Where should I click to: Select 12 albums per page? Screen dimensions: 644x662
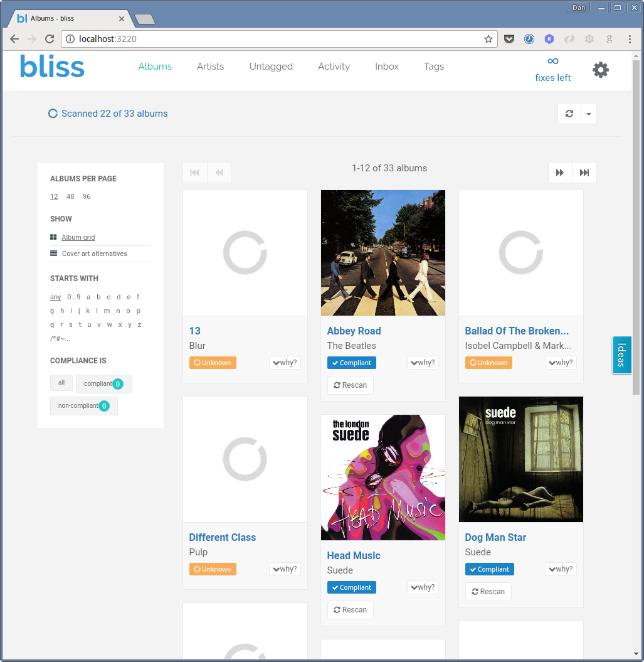[54, 197]
